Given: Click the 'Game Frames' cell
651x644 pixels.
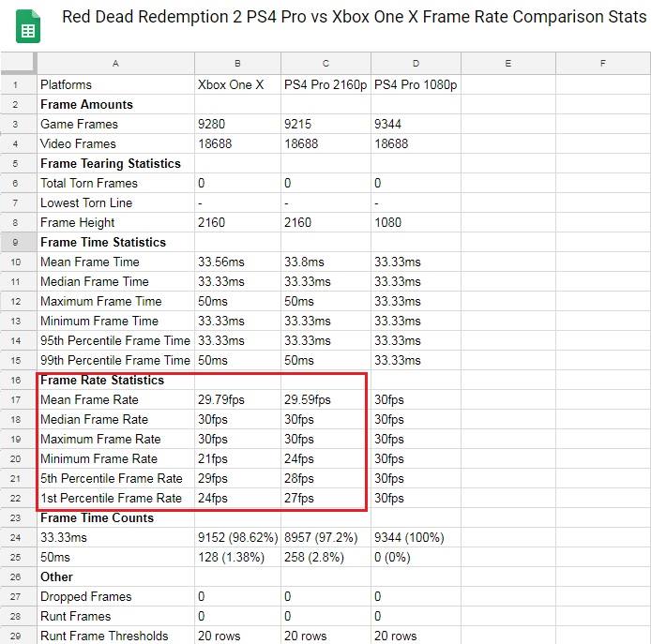Looking at the screenshot, I should pyautogui.click(x=115, y=124).
